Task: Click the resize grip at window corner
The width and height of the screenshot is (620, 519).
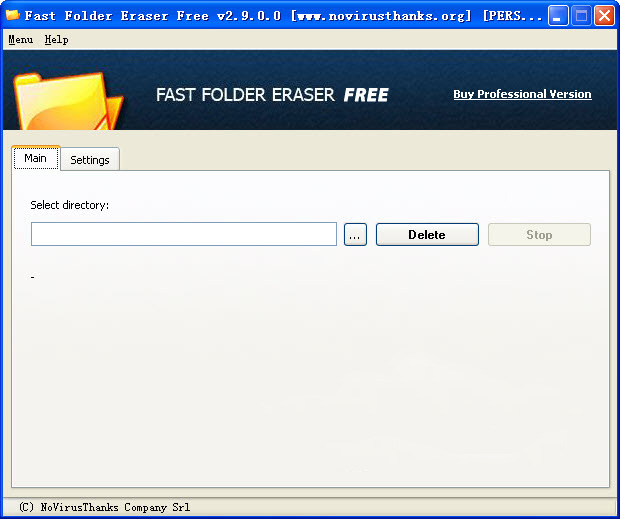Action: pos(612,511)
